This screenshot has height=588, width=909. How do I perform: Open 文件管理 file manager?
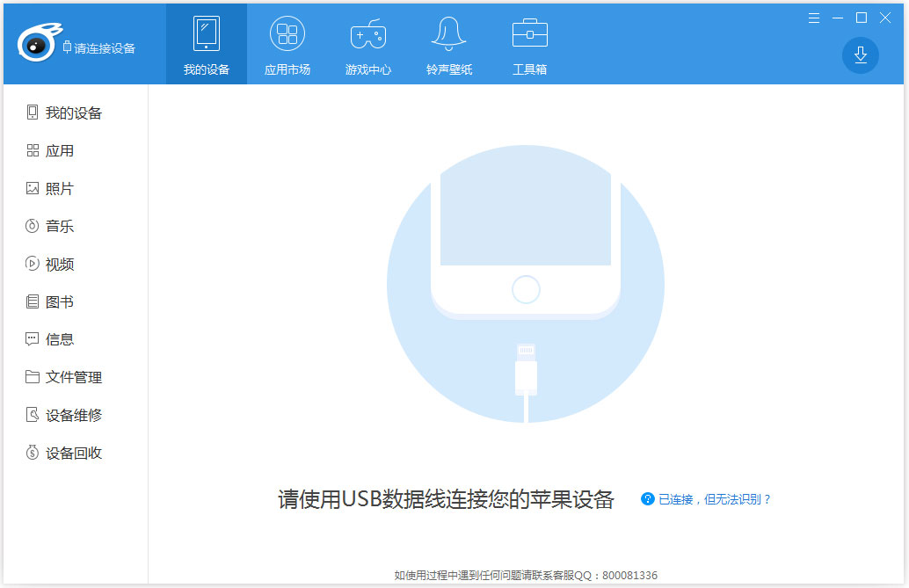(x=74, y=377)
